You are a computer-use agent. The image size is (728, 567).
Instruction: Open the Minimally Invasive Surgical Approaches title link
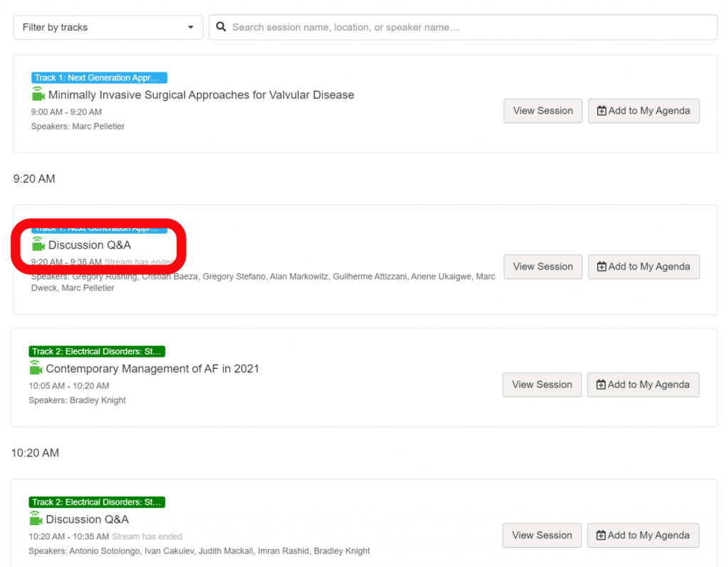click(x=200, y=95)
